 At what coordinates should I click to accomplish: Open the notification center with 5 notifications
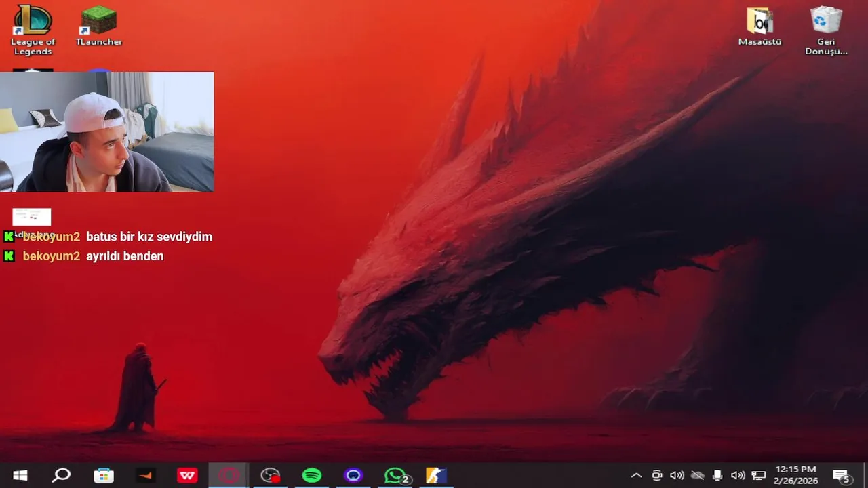click(842, 476)
